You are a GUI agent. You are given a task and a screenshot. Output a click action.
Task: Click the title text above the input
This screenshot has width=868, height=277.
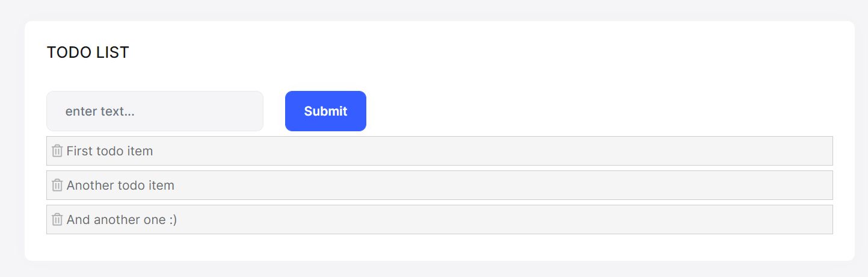tap(88, 52)
